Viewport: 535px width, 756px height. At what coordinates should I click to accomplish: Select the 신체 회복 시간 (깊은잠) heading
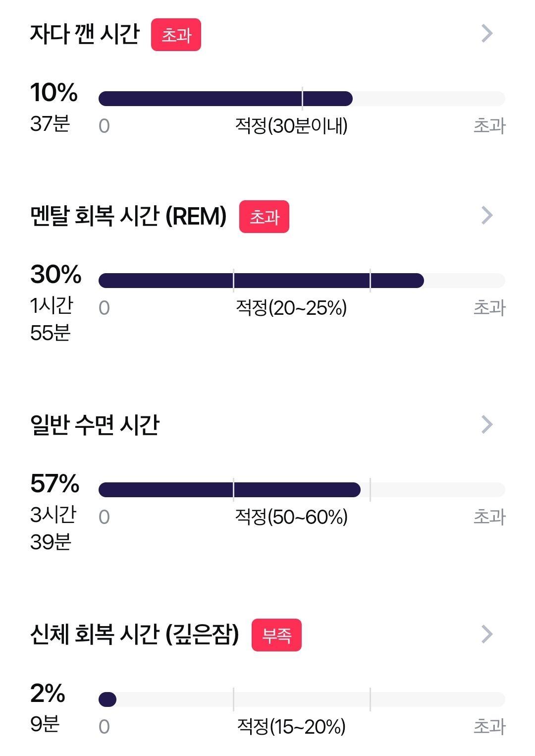(135, 635)
